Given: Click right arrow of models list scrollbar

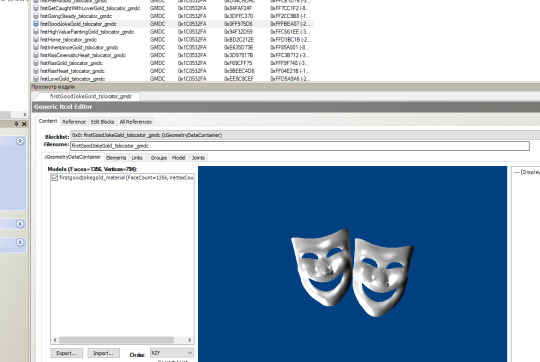Looking at the screenshot, I should (189, 340).
